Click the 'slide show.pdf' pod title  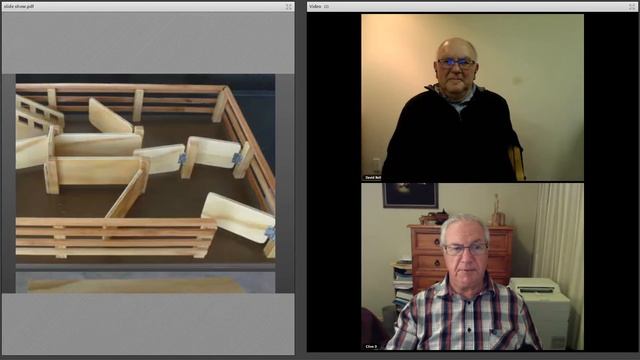pyautogui.click(x=19, y=7)
